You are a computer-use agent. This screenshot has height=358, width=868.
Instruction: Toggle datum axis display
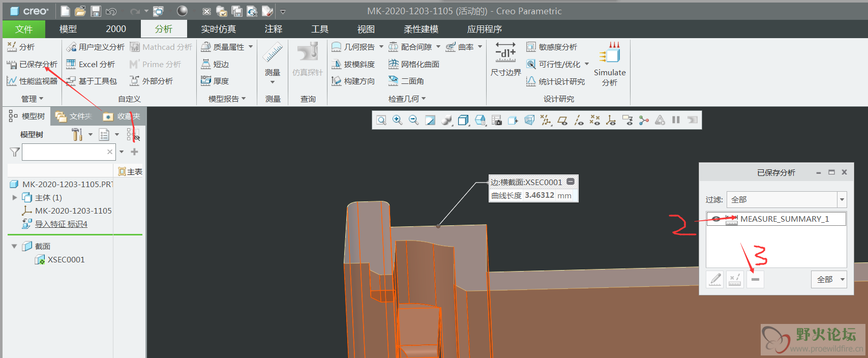579,120
